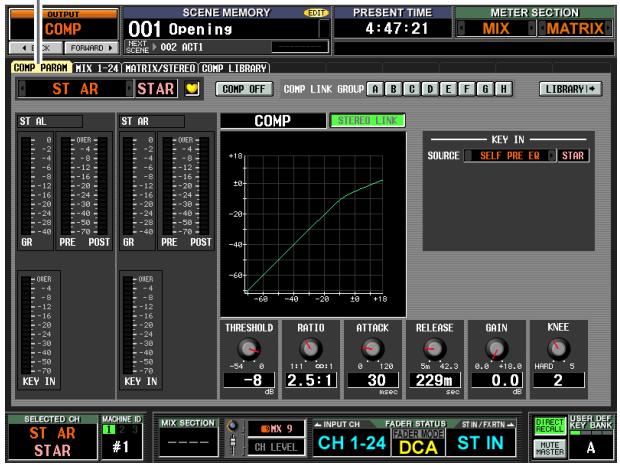Click the SELECTED CH ST AR display
The width and height of the screenshot is (620, 465).
coord(52,442)
